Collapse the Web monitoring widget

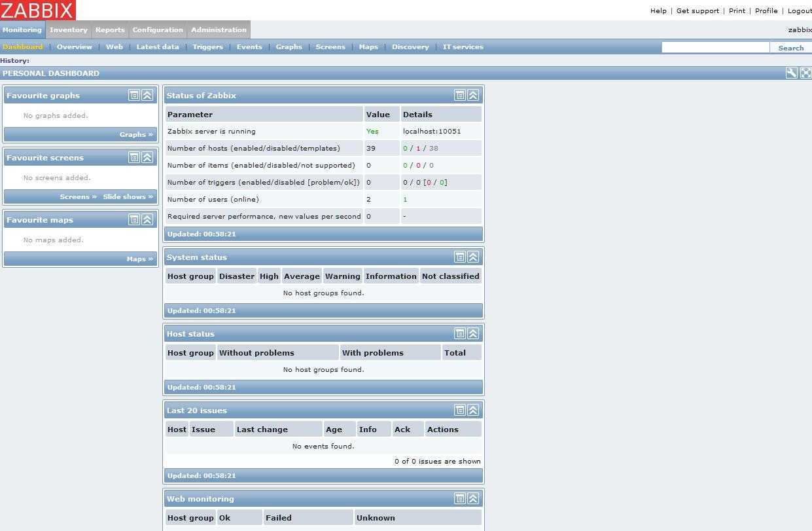click(473, 498)
